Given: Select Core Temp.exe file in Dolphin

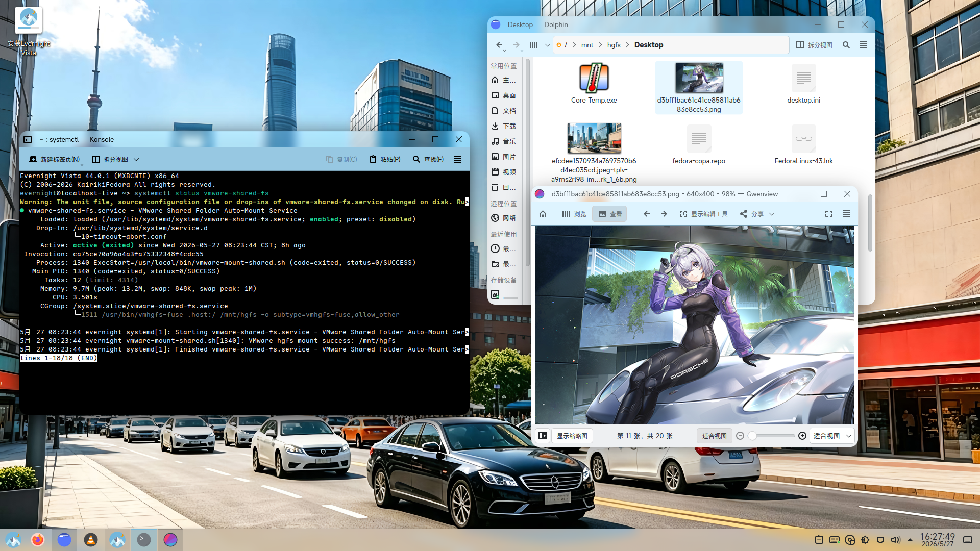Looking at the screenshot, I should (x=594, y=84).
